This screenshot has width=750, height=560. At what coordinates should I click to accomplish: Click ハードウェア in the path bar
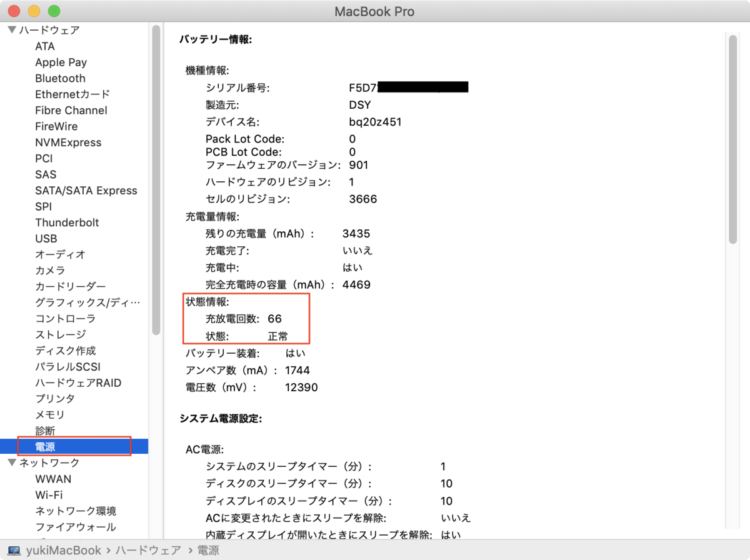tap(149, 551)
